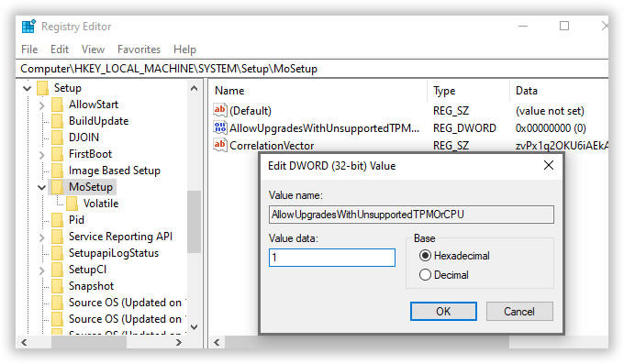This screenshot has width=624, height=364.
Task: Click the values pane scroll left arrow
Action: [x=217, y=342]
